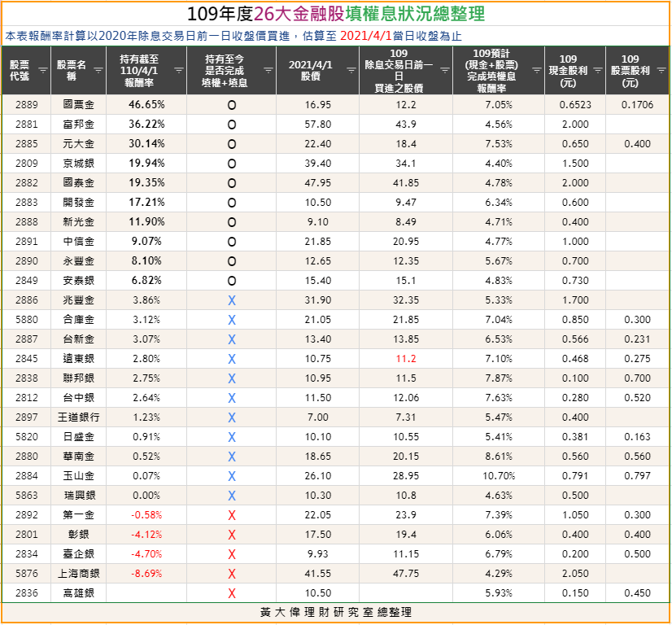672x625 pixels.
Task: Select cell 中信金
Action: 78,242
